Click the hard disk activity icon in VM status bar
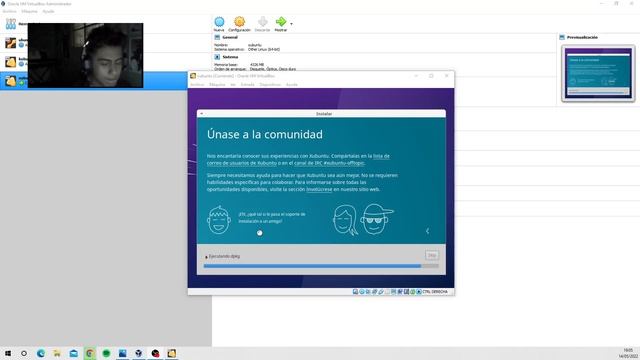Image resolution: width=640 pixels, height=360 pixels. (x=355, y=292)
